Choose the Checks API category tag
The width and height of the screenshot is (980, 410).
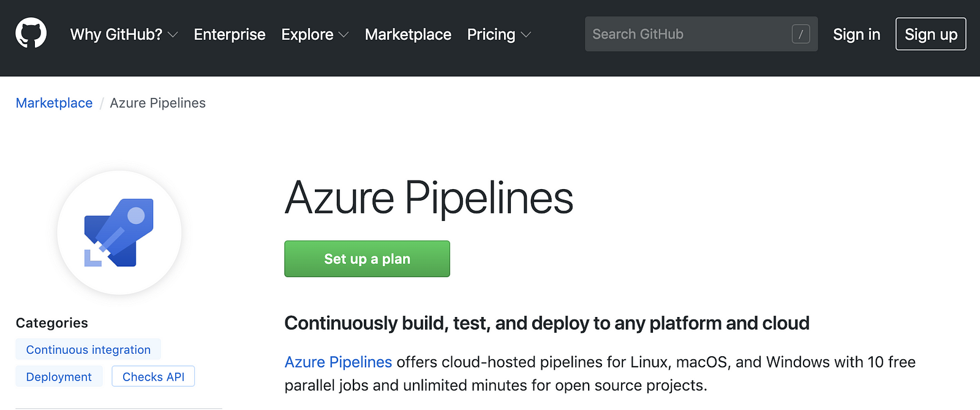[153, 377]
